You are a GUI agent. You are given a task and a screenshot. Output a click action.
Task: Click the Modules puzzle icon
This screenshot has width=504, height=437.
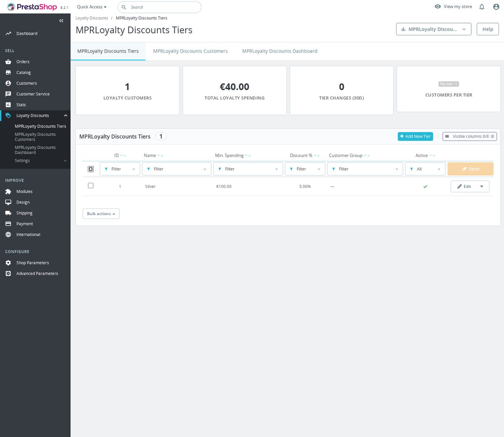click(x=8, y=192)
